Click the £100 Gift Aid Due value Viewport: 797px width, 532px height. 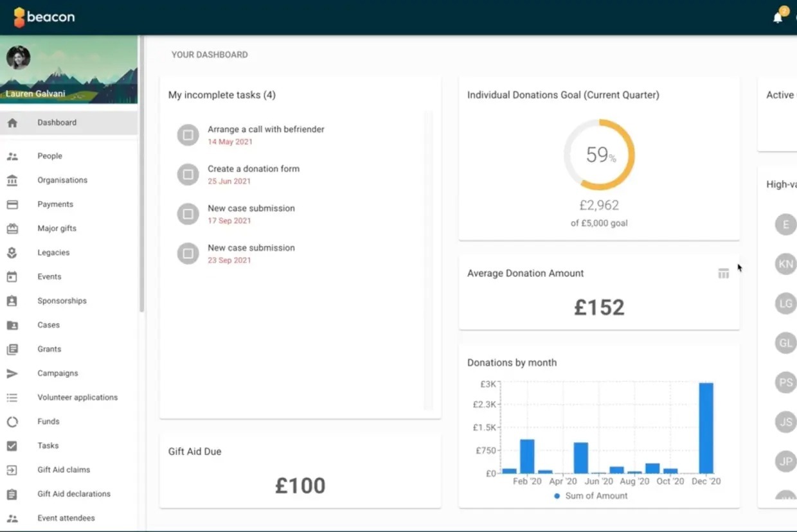pos(300,486)
